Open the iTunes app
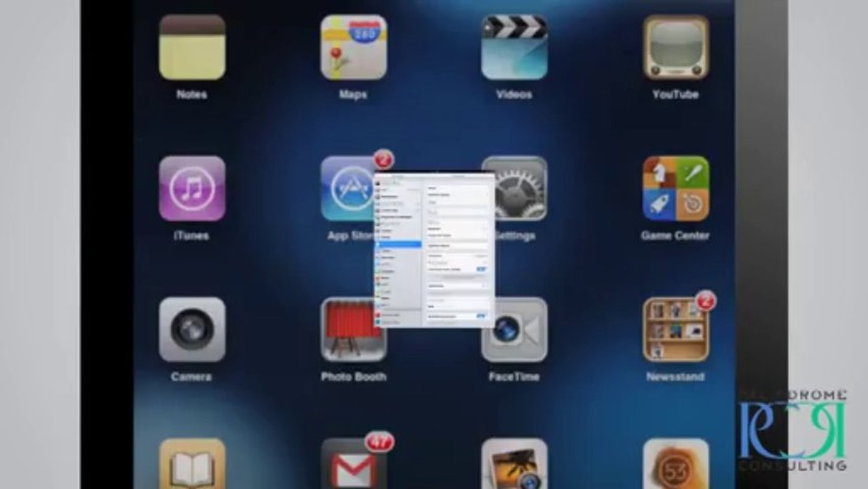The height and width of the screenshot is (489, 868). (x=192, y=188)
